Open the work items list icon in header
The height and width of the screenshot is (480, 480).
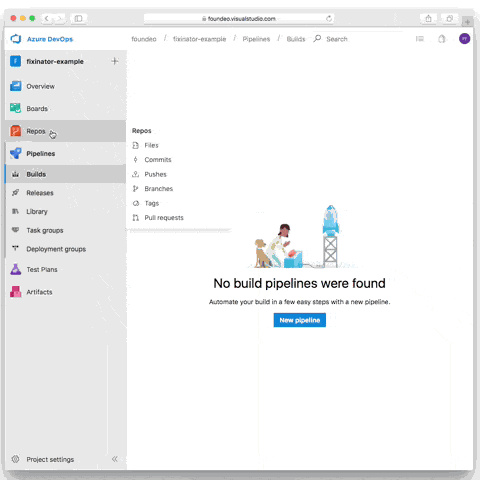(x=420, y=39)
